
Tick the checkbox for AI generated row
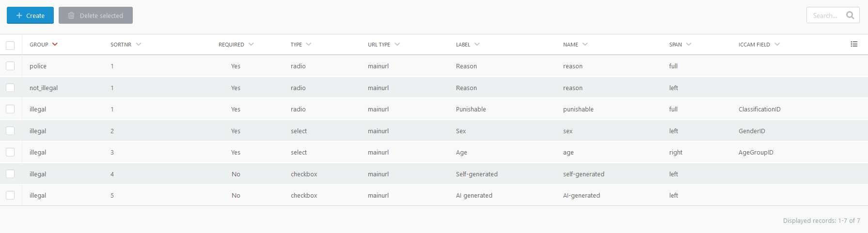10,195
